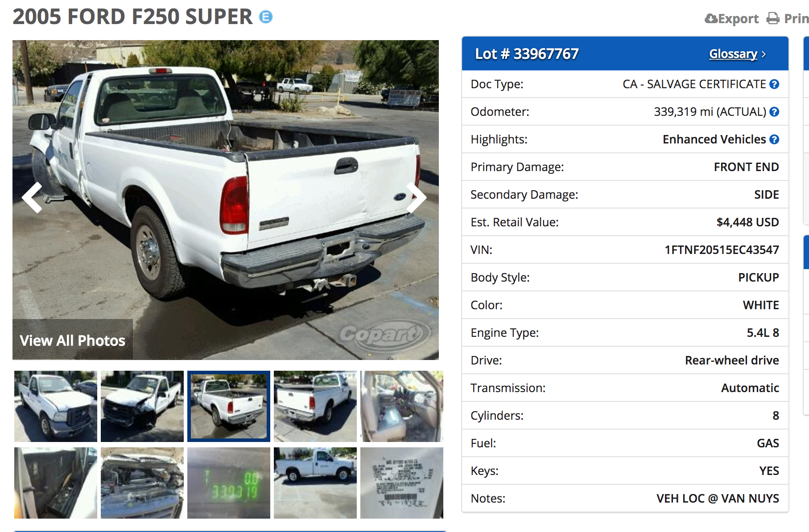Select the interior seat photo thumbnail
This screenshot has height=532, width=809.
[402, 406]
